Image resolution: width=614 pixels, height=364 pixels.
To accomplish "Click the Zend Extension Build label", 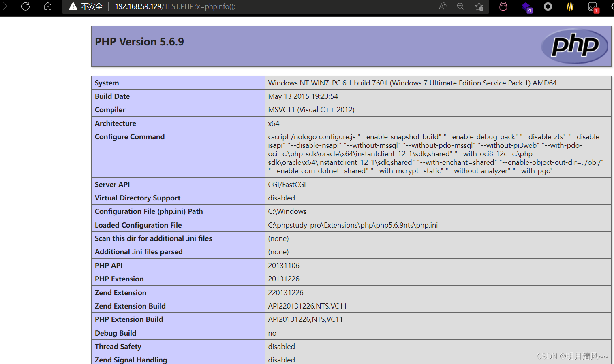I will click(x=130, y=306).
